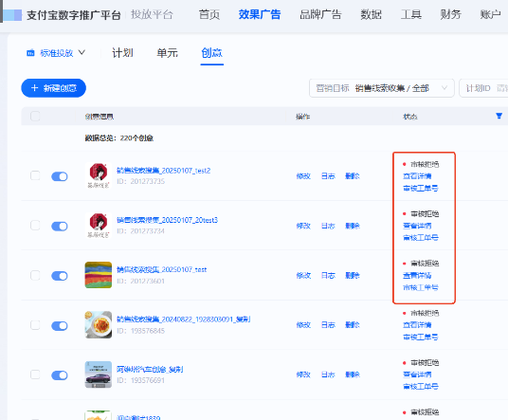508x420 pixels.
Task: Click 修改 for creative ID 193576845
Action: click(303, 325)
